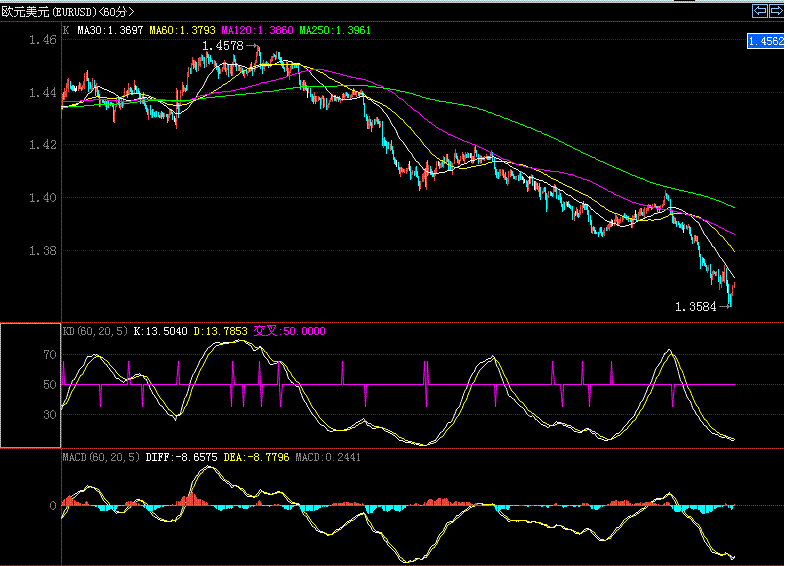The image size is (790, 566).
Task: Open the KD(60,20,5) indicator parameters
Action: coord(95,331)
